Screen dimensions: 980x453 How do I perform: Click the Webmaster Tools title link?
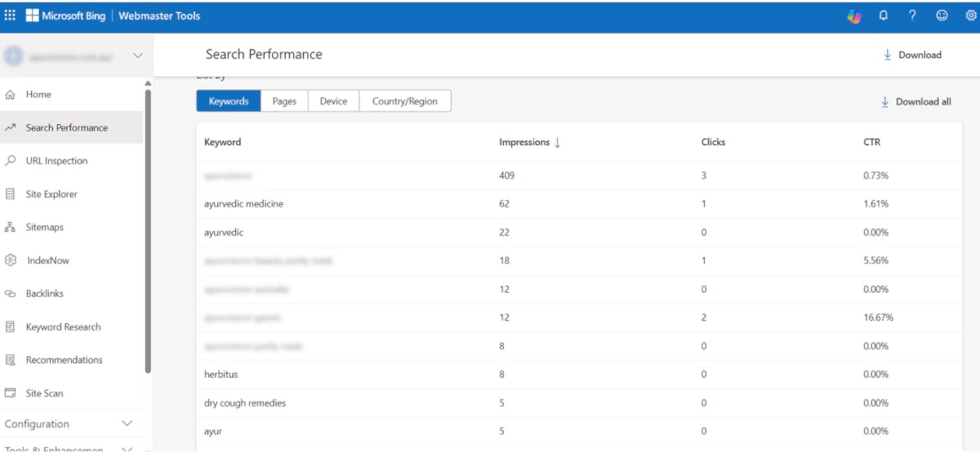(159, 16)
